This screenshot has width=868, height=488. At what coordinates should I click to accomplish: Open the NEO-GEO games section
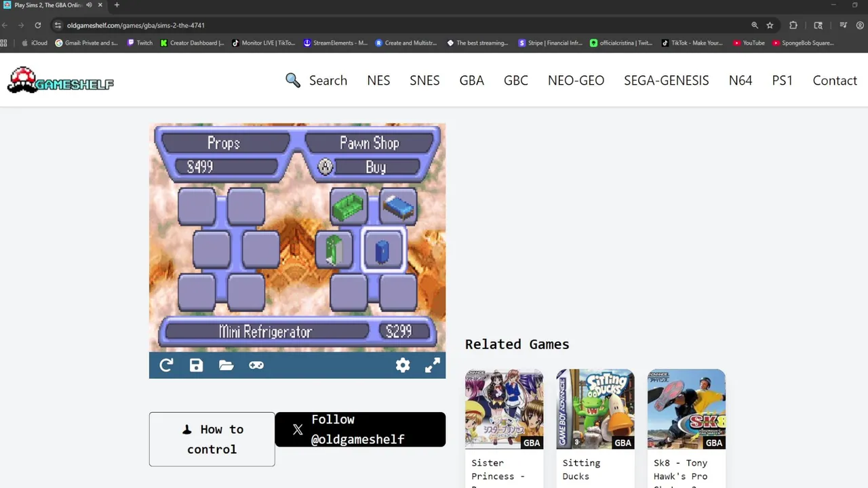point(576,80)
